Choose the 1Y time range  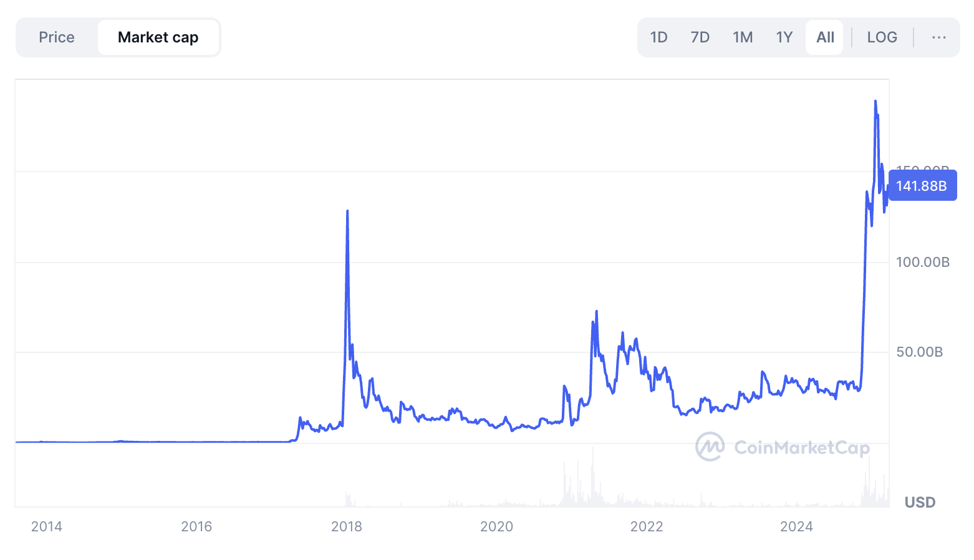click(784, 37)
